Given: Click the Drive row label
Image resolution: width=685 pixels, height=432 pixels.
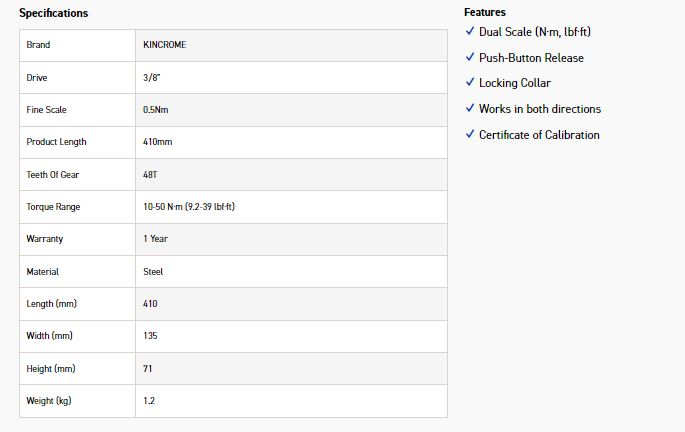Looking at the screenshot, I should (37, 78).
